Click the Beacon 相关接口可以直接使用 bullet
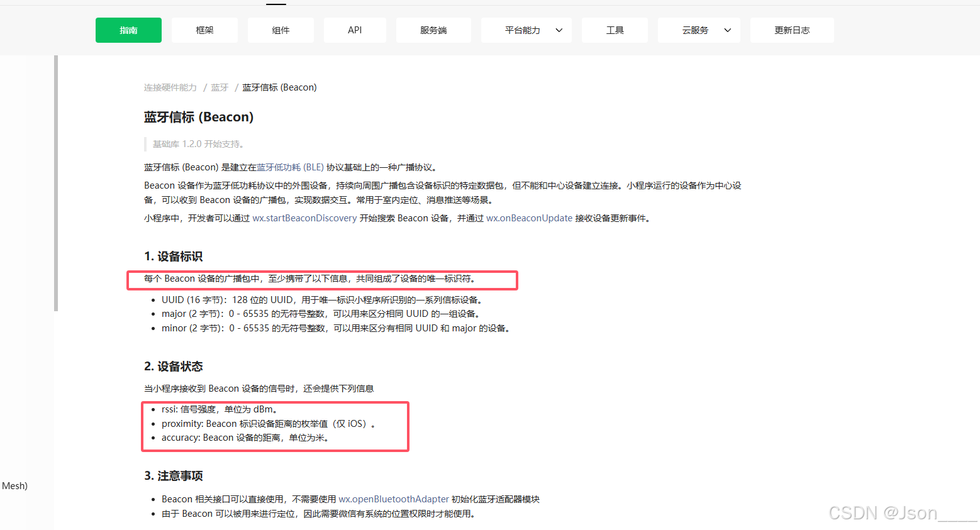Viewport: 980px width, 530px height. tap(351, 499)
